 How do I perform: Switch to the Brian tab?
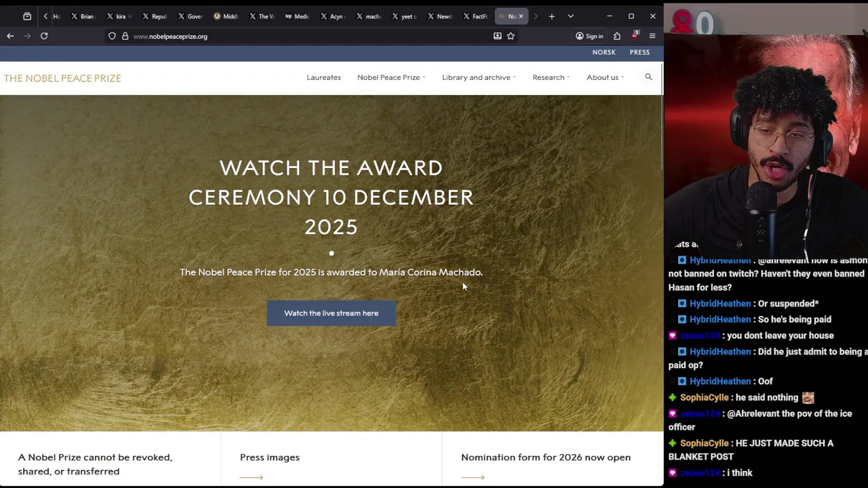click(x=83, y=16)
